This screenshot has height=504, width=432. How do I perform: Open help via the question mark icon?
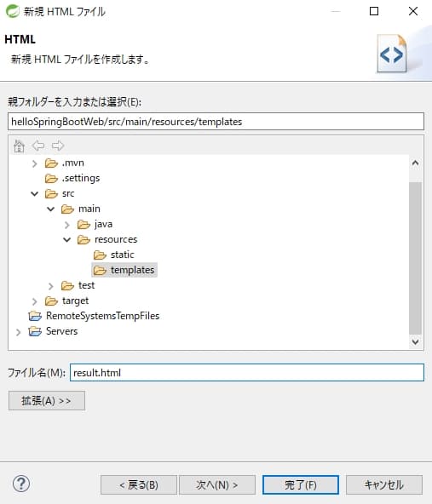click(x=21, y=484)
